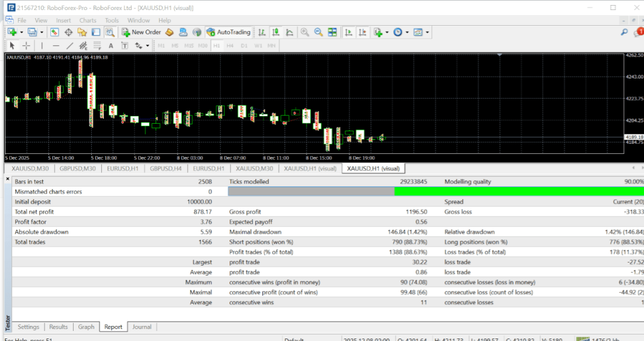This screenshot has width=644, height=341.
Task: Switch chart to Line Chart mode
Action: pos(289,32)
